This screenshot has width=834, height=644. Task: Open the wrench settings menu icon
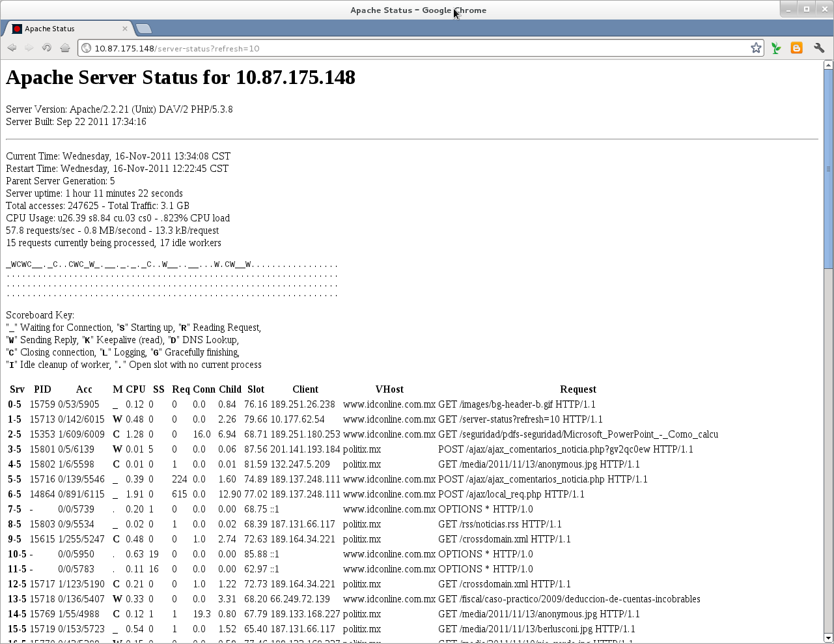pos(818,48)
